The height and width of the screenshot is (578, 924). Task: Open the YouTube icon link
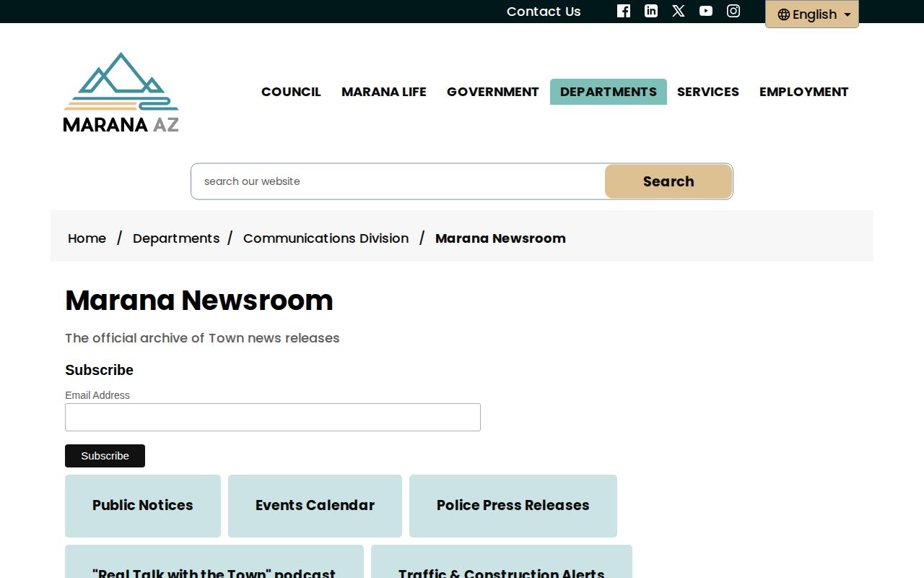point(706,11)
